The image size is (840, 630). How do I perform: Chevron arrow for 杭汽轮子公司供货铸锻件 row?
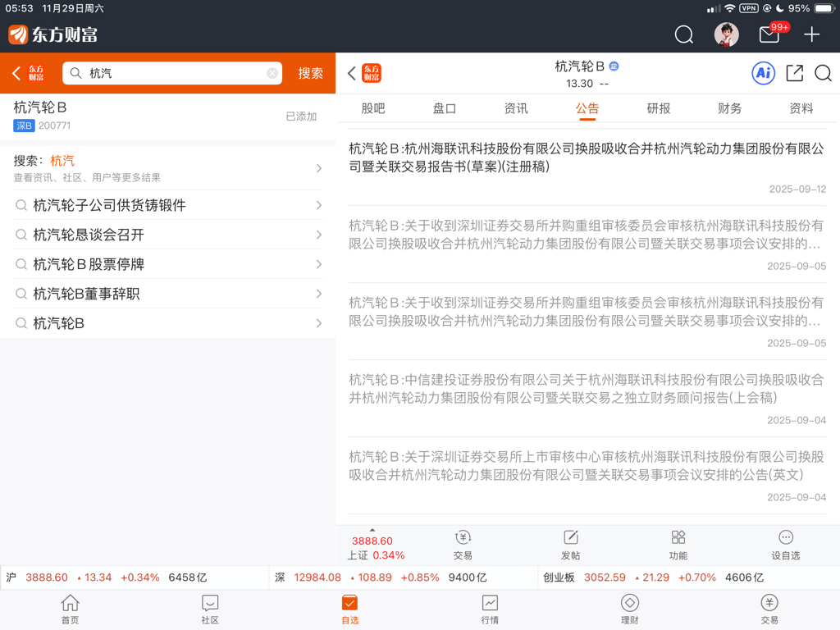tap(319, 205)
